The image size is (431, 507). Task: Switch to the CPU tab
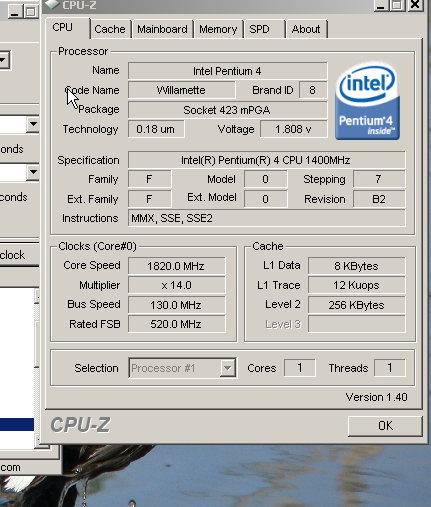(x=68, y=28)
